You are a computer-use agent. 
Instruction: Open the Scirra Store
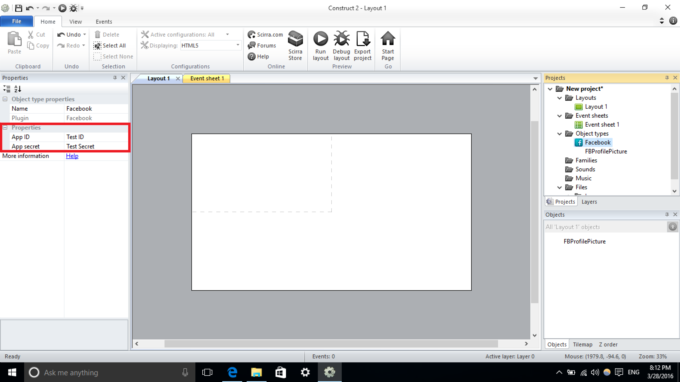295,46
